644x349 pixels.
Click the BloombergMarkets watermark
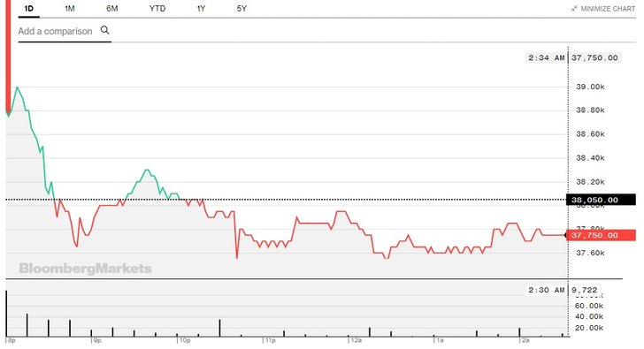click(x=86, y=269)
